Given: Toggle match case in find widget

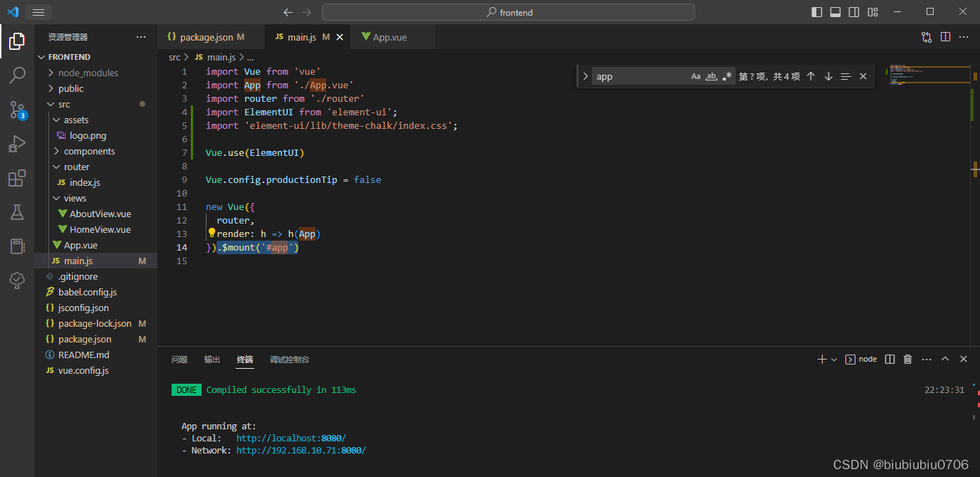Looking at the screenshot, I should pos(696,77).
